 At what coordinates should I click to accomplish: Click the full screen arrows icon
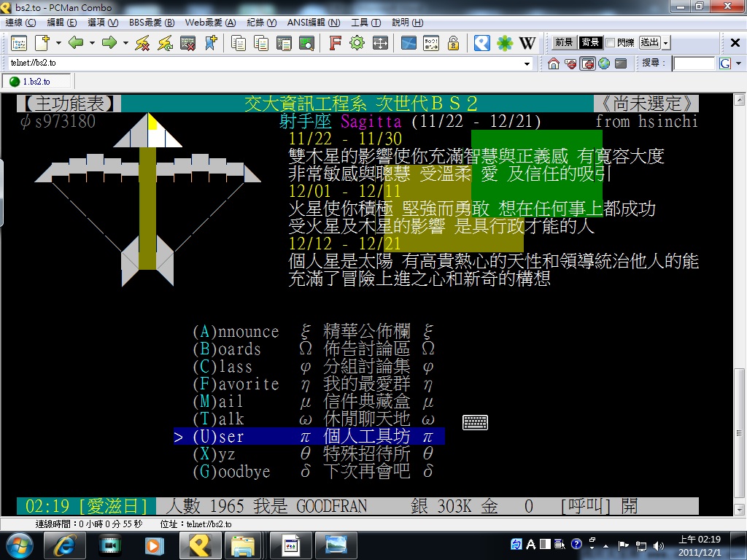tap(380, 43)
